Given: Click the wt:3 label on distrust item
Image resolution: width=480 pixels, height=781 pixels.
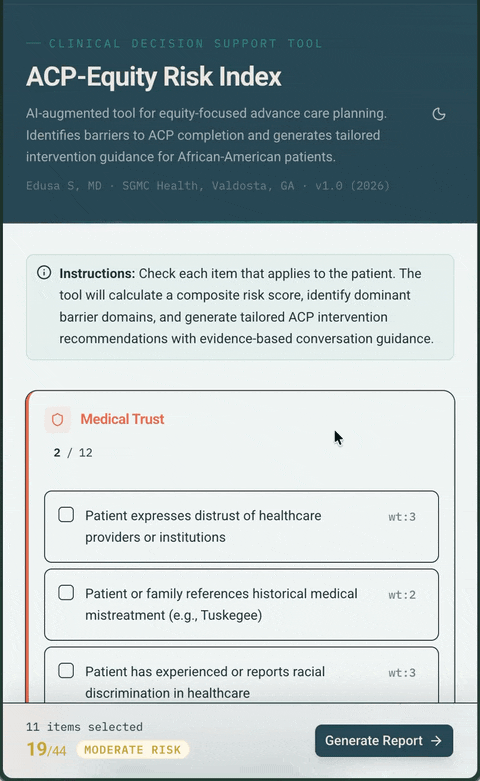Looking at the screenshot, I should click(x=402, y=517).
